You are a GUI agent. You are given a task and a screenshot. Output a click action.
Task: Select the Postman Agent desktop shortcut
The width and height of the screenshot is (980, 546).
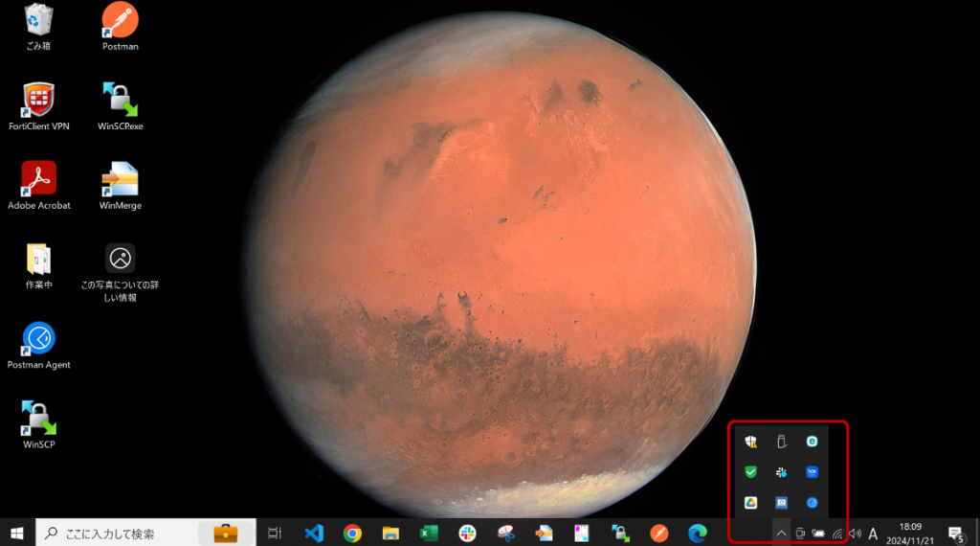point(38,345)
